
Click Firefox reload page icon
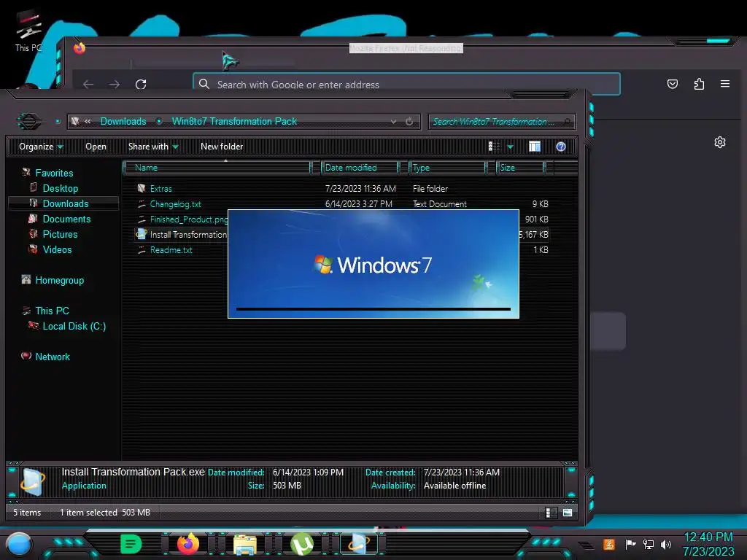(141, 85)
